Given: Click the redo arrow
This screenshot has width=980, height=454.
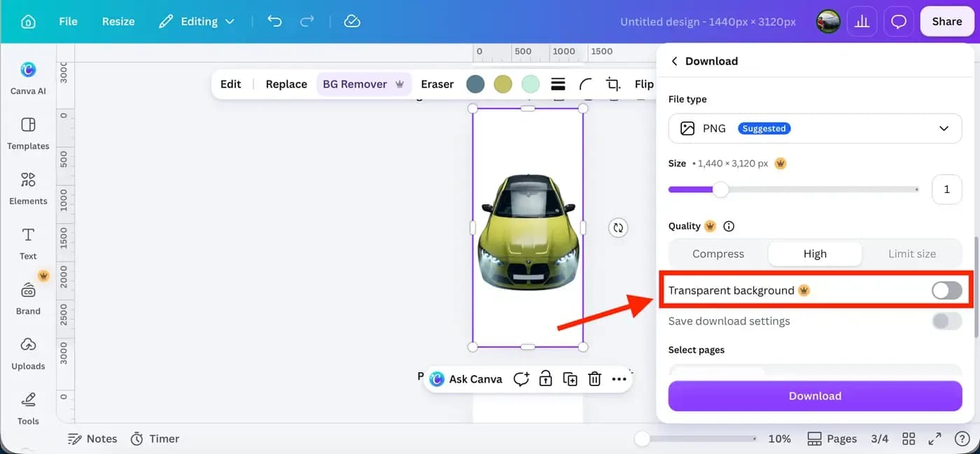Looking at the screenshot, I should (307, 22).
